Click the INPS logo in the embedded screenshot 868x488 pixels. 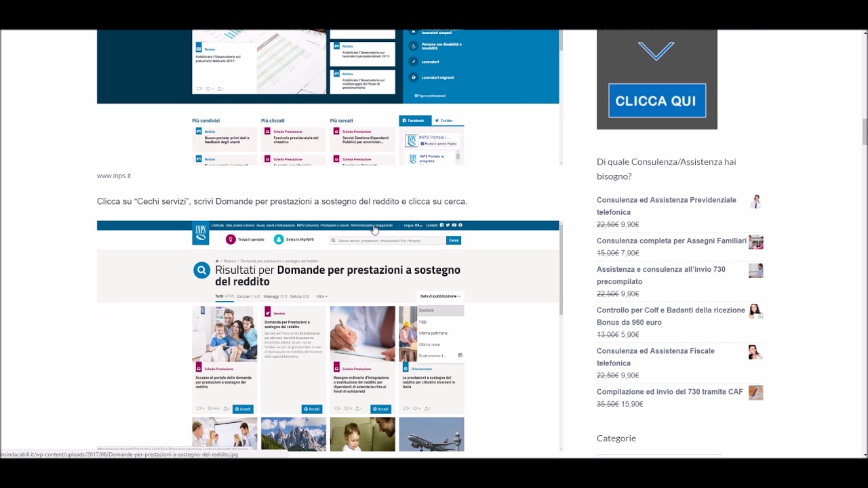[x=201, y=232]
